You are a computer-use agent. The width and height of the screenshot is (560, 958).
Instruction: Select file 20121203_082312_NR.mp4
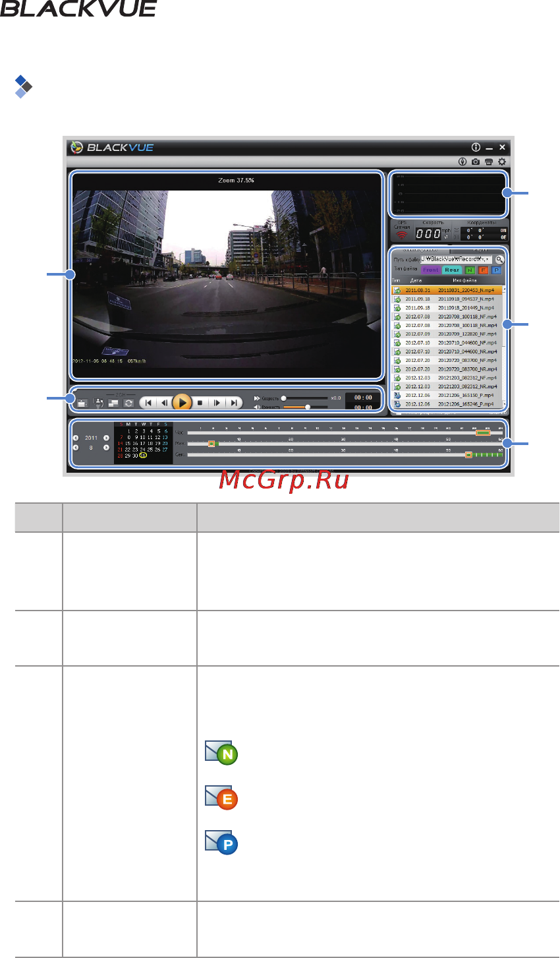[x=447, y=386]
